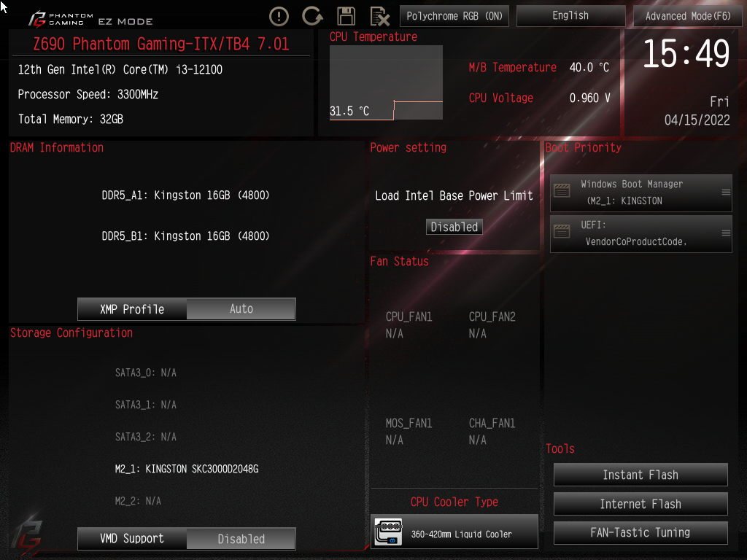Viewport: 747px width, 560px height.
Task: Toggle the VMD Support Disabled value
Action: click(241, 539)
